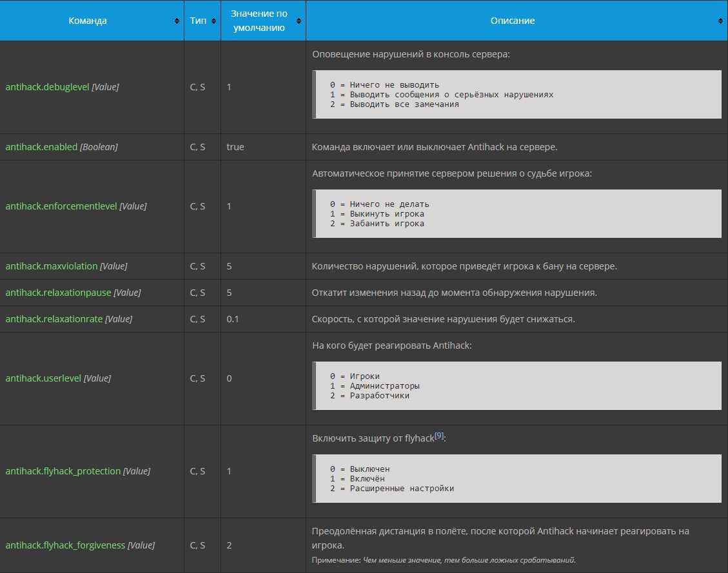Click code line '0 = Выключен'
728x573 pixels.
(x=360, y=469)
